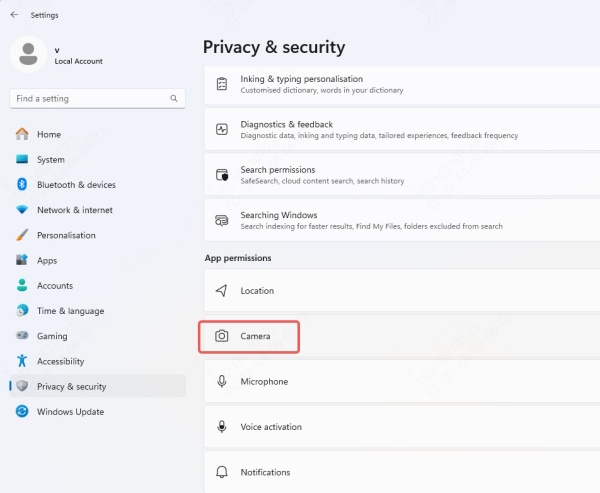
Task: Click Diagnostic data, inking and typing text
Action: pyautogui.click(x=379, y=135)
